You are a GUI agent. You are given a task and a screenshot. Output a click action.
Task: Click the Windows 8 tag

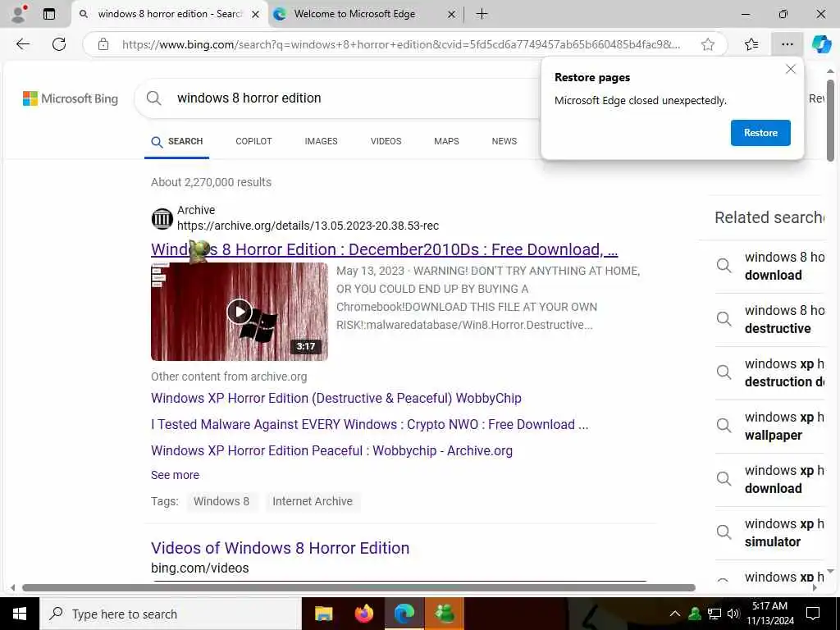pyautogui.click(x=221, y=501)
